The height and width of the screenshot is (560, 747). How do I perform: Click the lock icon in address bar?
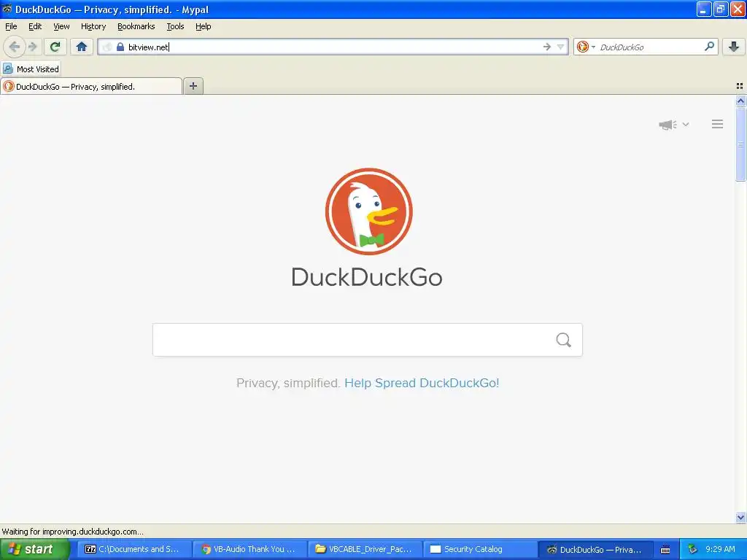(x=120, y=47)
